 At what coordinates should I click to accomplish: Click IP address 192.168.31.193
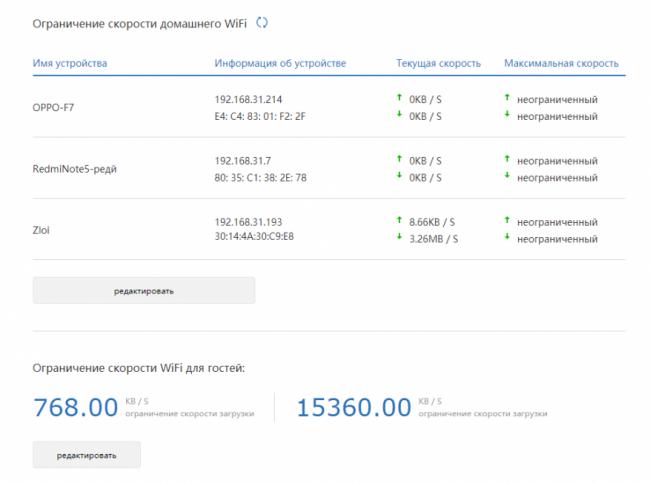pos(250,220)
